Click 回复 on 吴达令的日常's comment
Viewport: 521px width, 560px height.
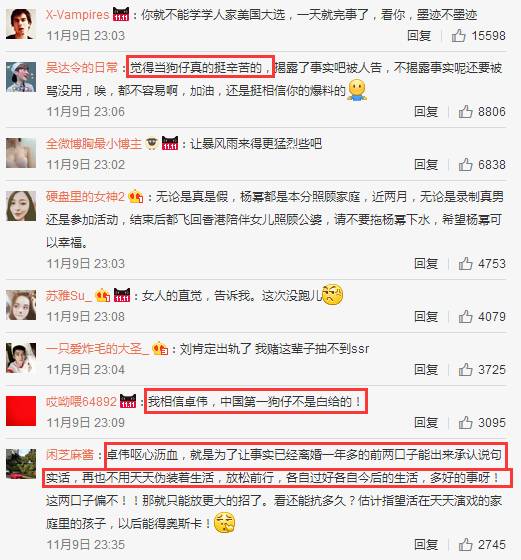426,111
